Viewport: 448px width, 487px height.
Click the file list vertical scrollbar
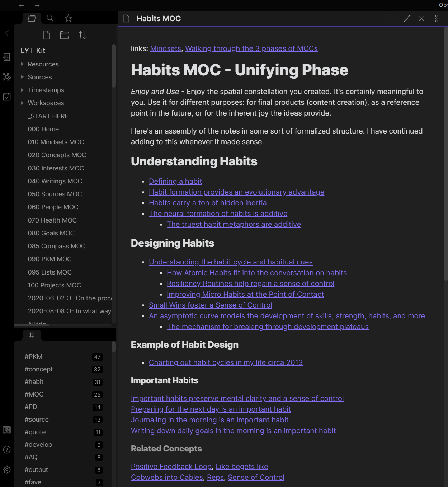tap(114, 66)
